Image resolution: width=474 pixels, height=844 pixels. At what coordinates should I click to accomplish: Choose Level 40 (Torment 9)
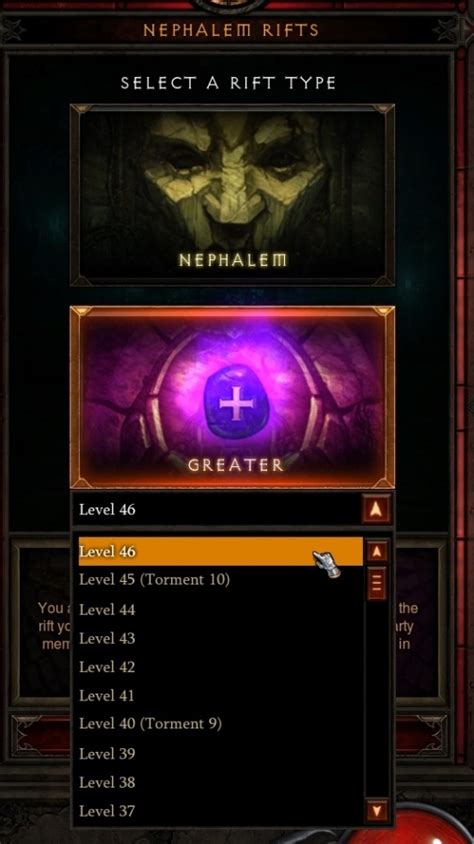(x=221, y=724)
